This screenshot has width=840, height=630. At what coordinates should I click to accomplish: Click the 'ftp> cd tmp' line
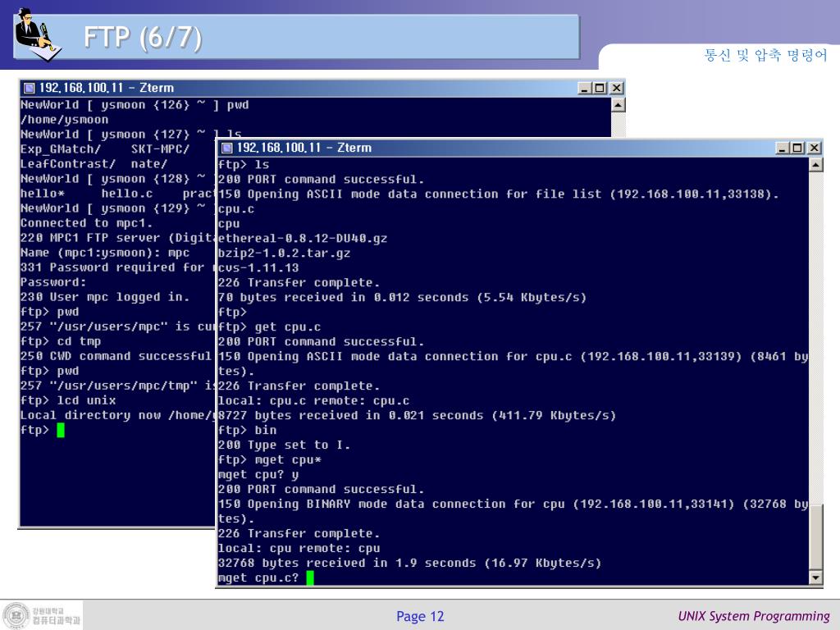coord(61,342)
